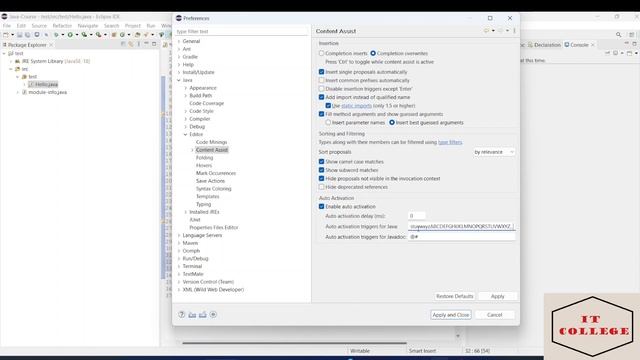The height and width of the screenshot is (360, 640).
Task: Click the Export preferences icon
Action: click(x=203, y=315)
